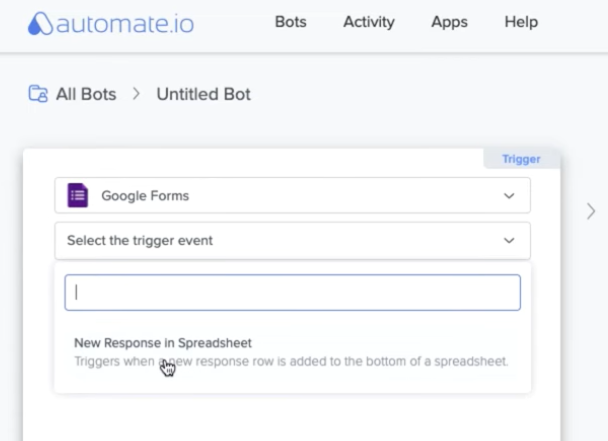
Task: Expand the Google Forms chevron arrow
Action: click(x=509, y=196)
